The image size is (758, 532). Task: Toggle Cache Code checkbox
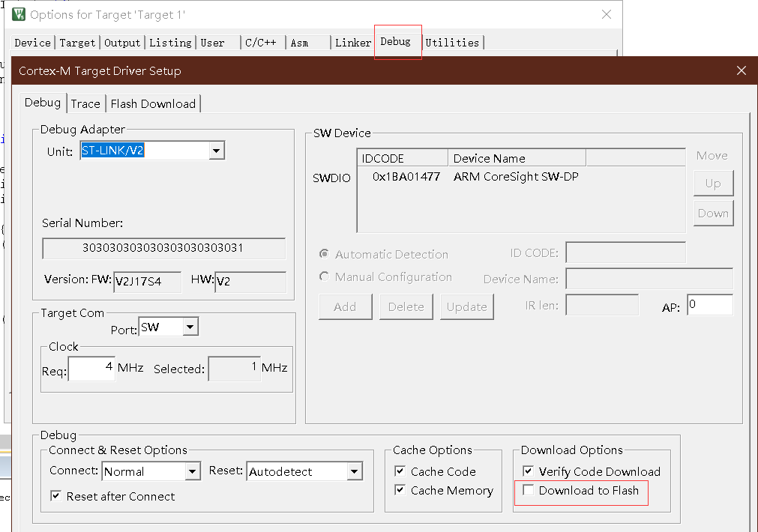point(400,471)
